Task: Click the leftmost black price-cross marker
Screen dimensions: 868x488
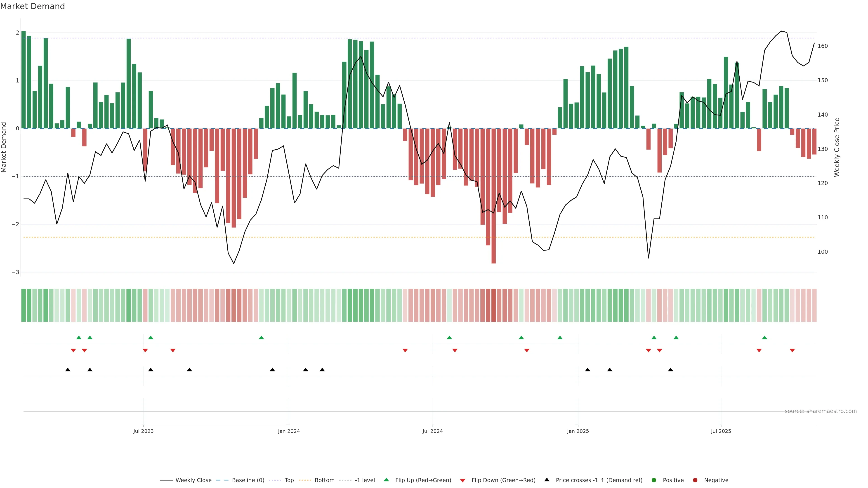Action: (68, 370)
